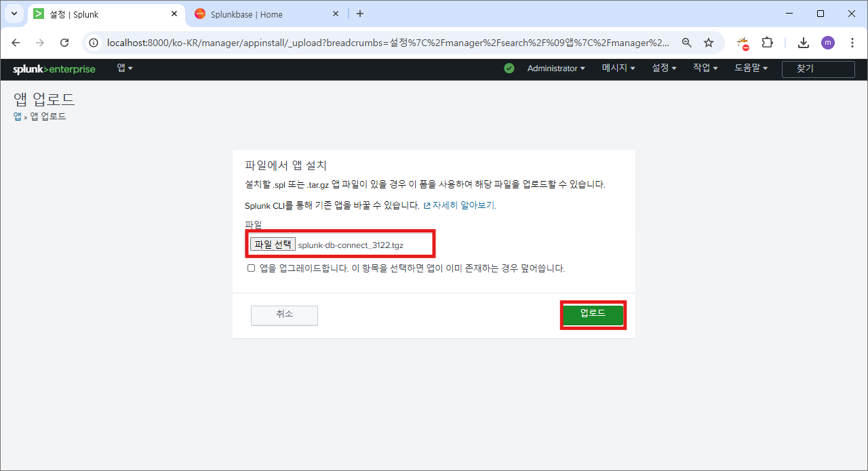Close the Splunkbase Home tab
This screenshot has width=868, height=471.
336,14
